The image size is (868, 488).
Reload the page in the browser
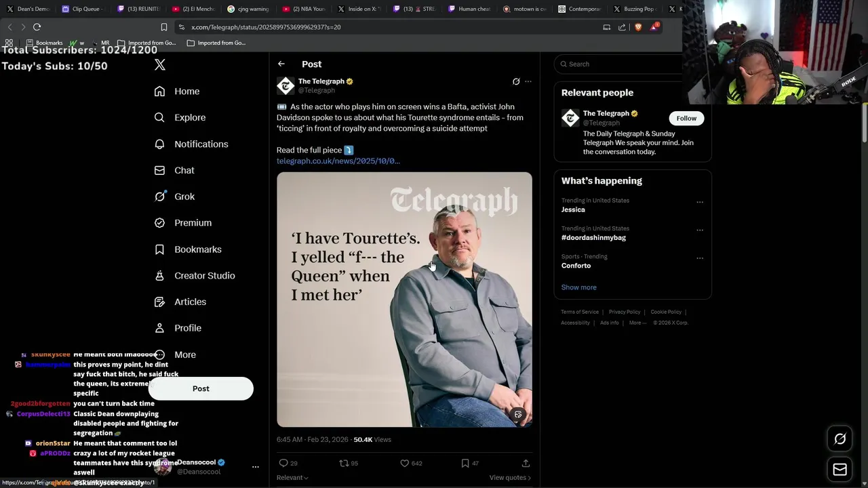point(37,27)
